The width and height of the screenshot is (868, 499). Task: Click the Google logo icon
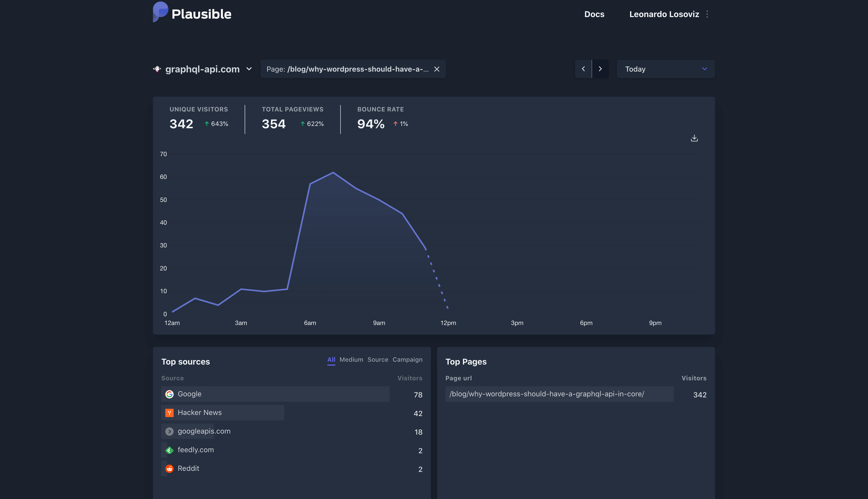click(x=169, y=394)
